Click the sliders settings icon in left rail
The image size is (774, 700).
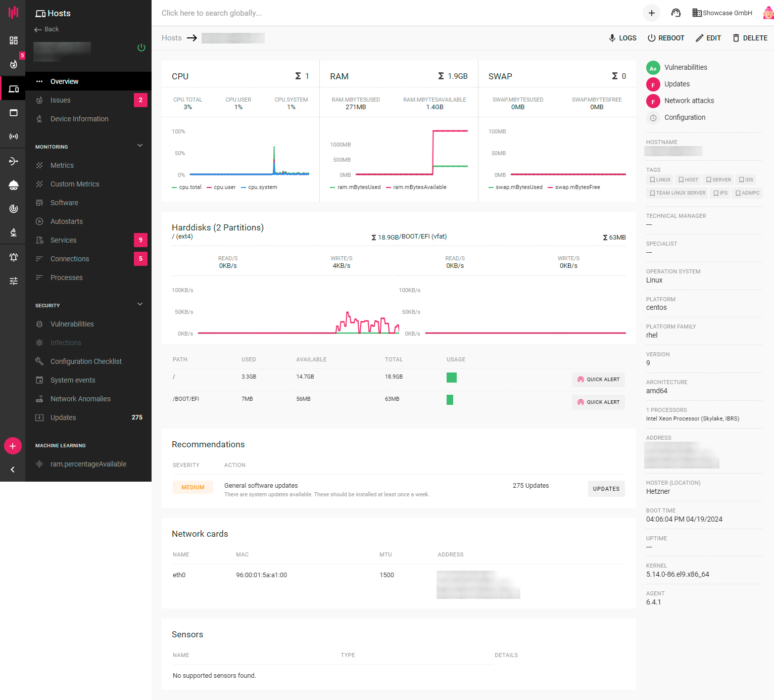[x=14, y=281]
